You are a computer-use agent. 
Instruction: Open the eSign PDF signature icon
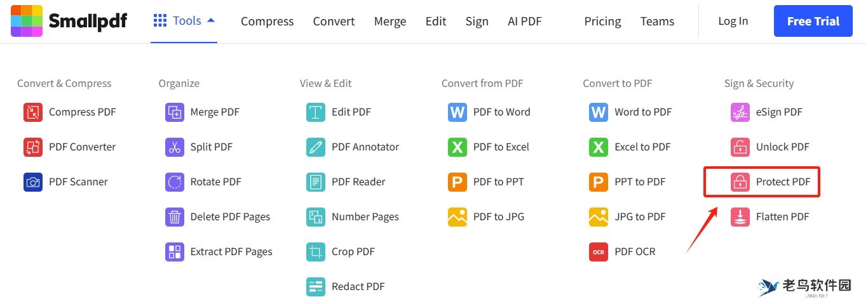740,112
